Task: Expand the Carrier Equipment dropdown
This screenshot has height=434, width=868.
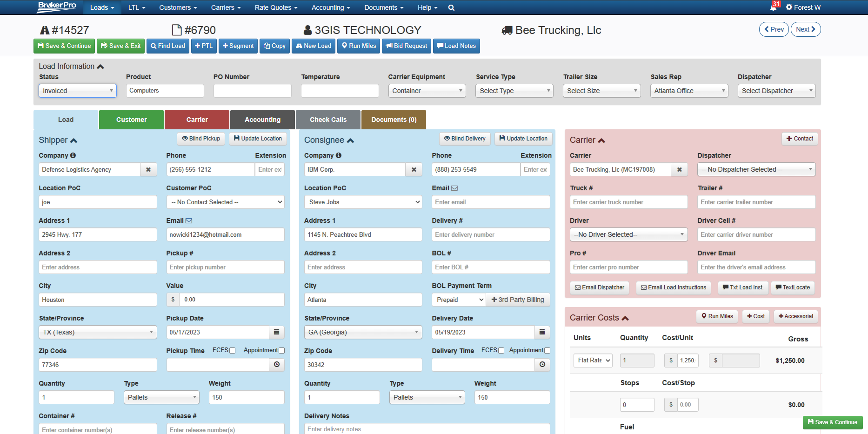Action: [x=427, y=91]
